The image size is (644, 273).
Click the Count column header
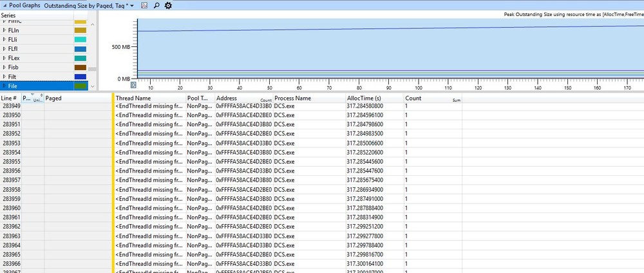[433, 98]
